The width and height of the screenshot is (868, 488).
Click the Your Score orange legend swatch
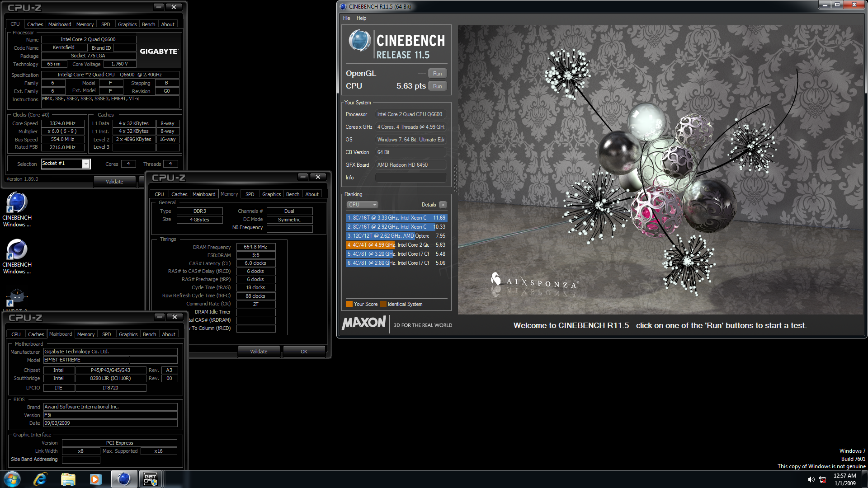[349, 304]
